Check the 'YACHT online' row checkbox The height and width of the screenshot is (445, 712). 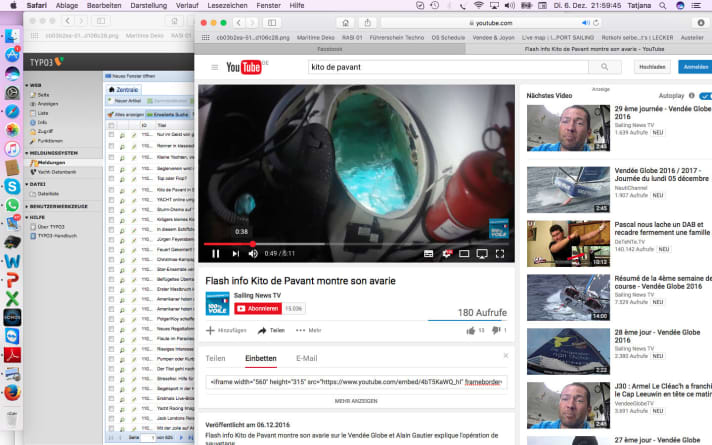point(111,199)
